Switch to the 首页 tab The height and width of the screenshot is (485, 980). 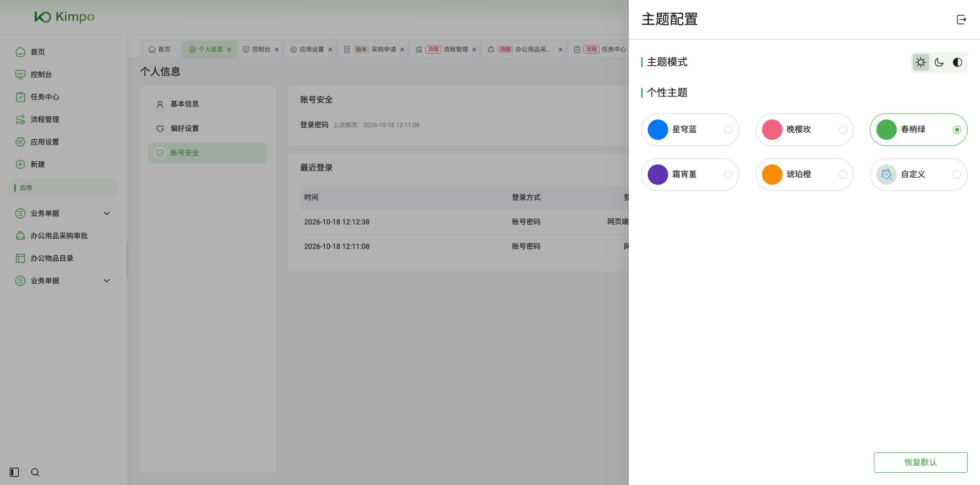160,50
